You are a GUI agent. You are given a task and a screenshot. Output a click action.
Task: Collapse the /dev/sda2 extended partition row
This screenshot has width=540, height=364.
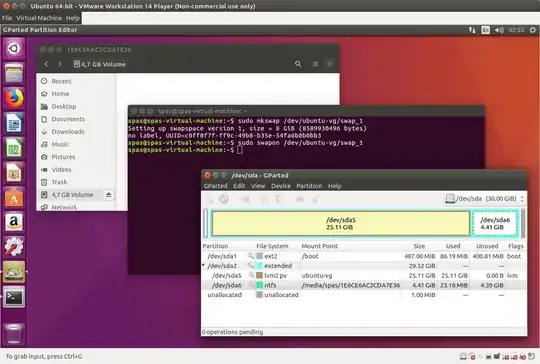click(x=204, y=265)
